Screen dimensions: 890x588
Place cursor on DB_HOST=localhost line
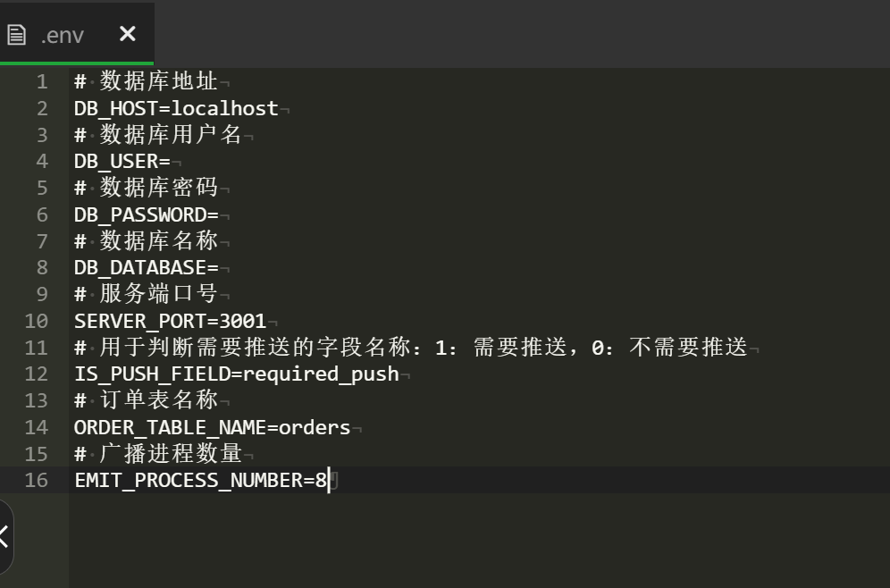point(176,109)
